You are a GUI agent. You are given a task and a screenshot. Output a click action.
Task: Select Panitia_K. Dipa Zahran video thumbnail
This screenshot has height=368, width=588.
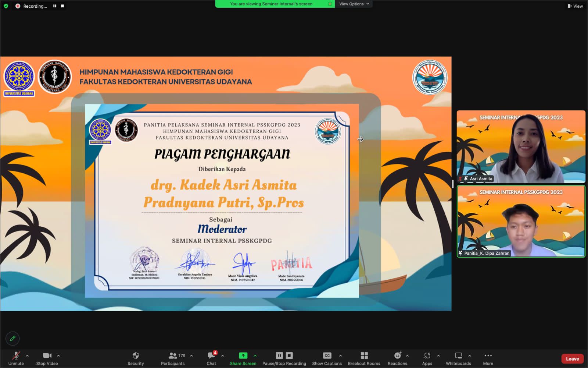tap(521, 221)
